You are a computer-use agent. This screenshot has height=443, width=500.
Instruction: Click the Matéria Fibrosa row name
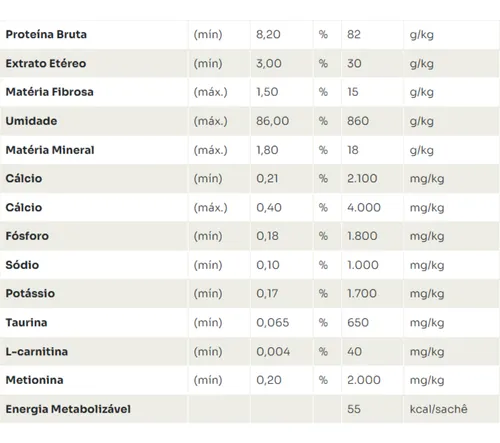coord(49,92)
